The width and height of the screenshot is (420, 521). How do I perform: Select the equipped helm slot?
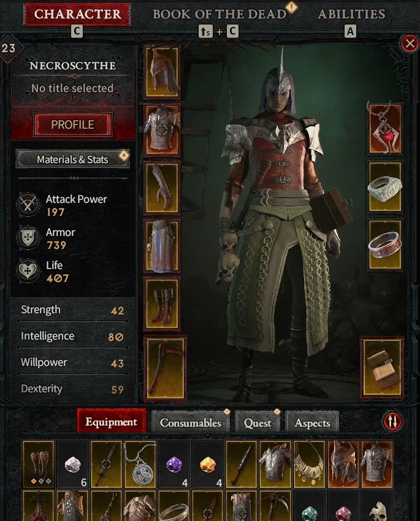click(162, 72)
